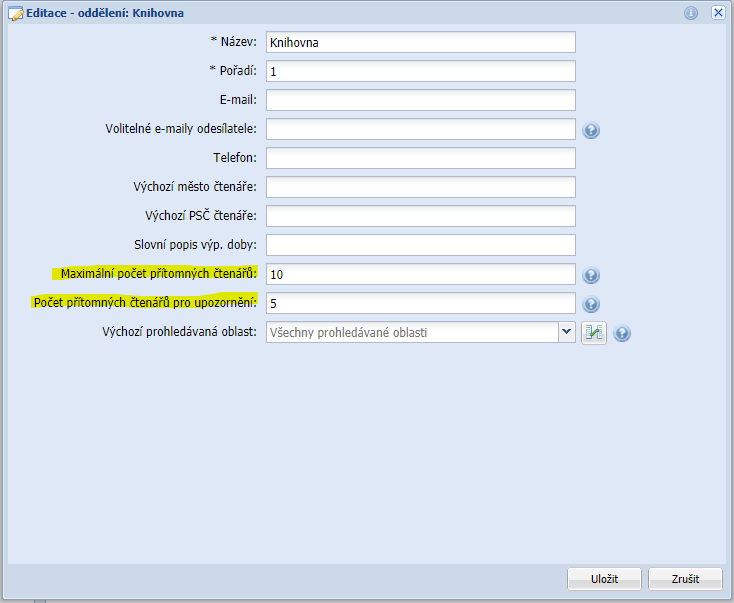
Task: Click the Volitelné e-maily odesílatele input
Action: pyautogui.click(x=420, y=129)
